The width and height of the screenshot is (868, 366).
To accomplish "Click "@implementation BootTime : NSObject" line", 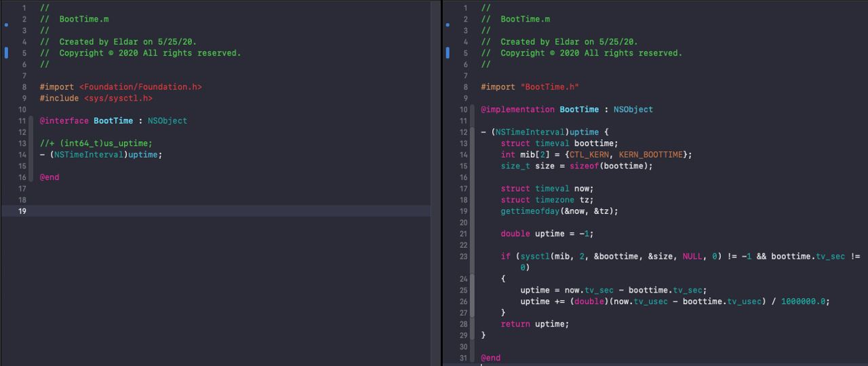I will [x=567, y=109].
